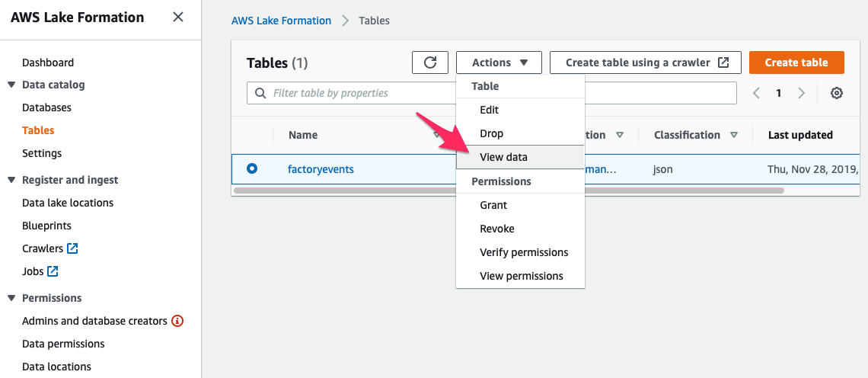Viewport: 868px width, 378px height.
Task: Click the Jobs external link icon
Action: [x=53, y=271]
